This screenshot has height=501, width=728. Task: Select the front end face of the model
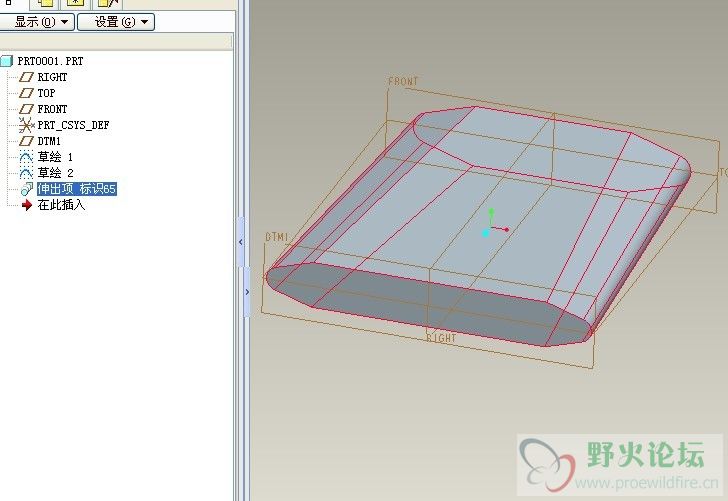click(427, 306)
